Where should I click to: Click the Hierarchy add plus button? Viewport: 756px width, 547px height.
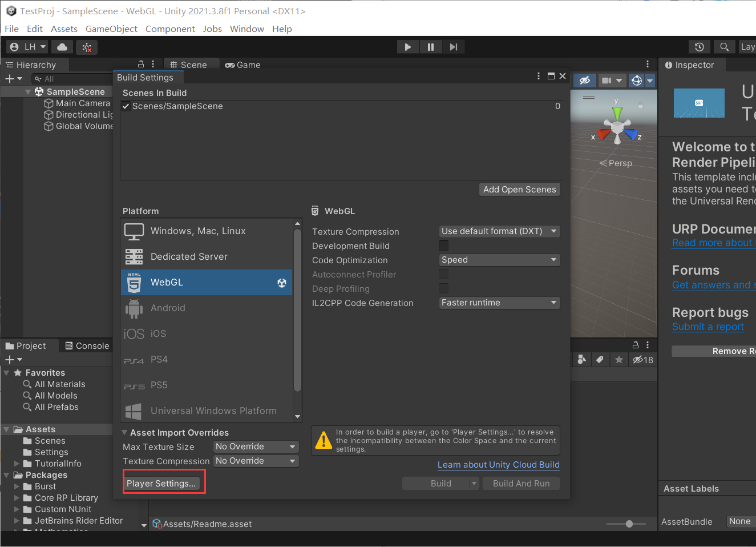pos(13,78)
